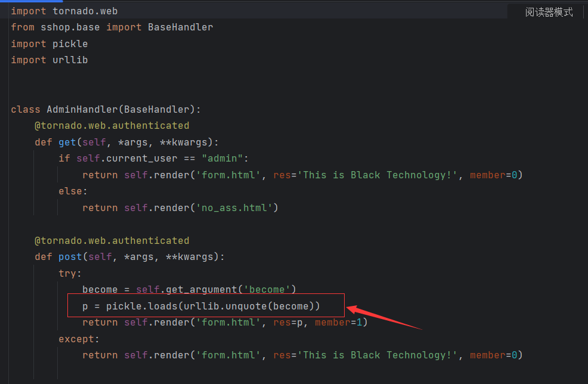Place cursor on 'import tornado.web' line
This screenshot has height=384, width=588.
coord(64,11)
